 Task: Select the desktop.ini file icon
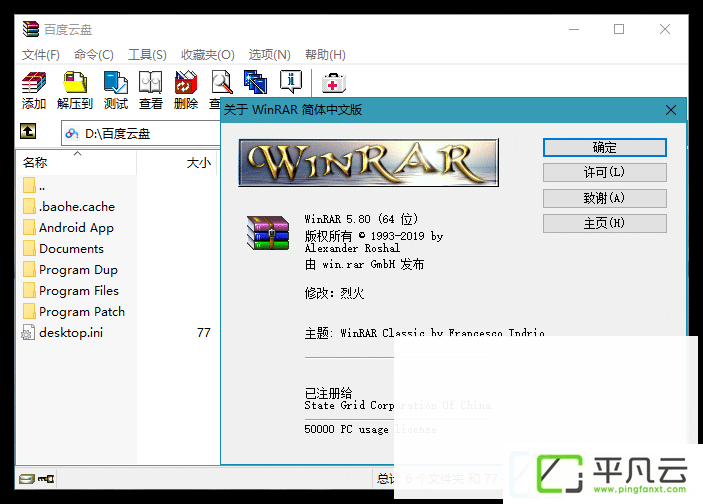tap(28, 333)
